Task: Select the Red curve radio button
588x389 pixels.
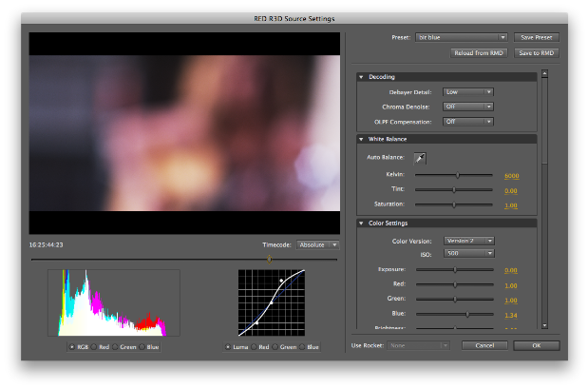Action: tap(254, 347)
